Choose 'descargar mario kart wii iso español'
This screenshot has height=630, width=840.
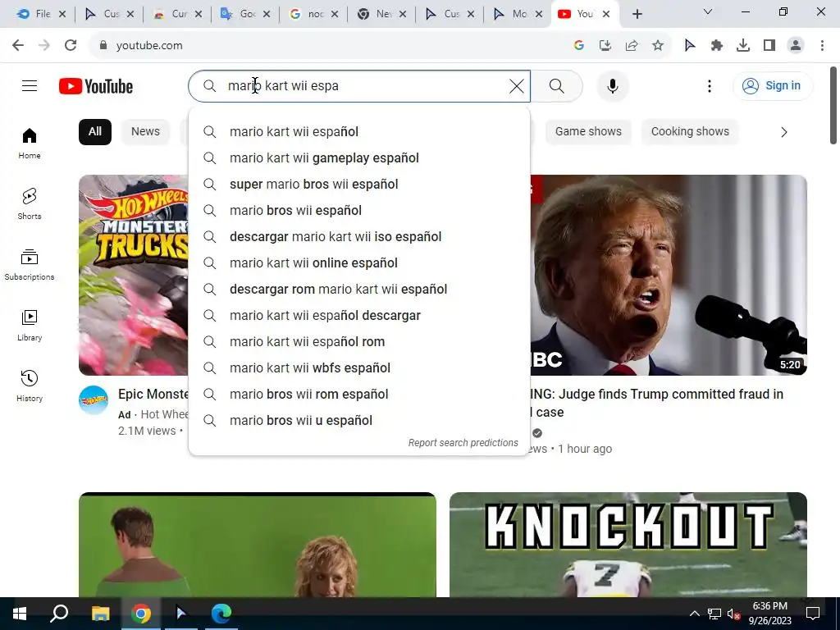pyautogui.click(x=359, y=237)
